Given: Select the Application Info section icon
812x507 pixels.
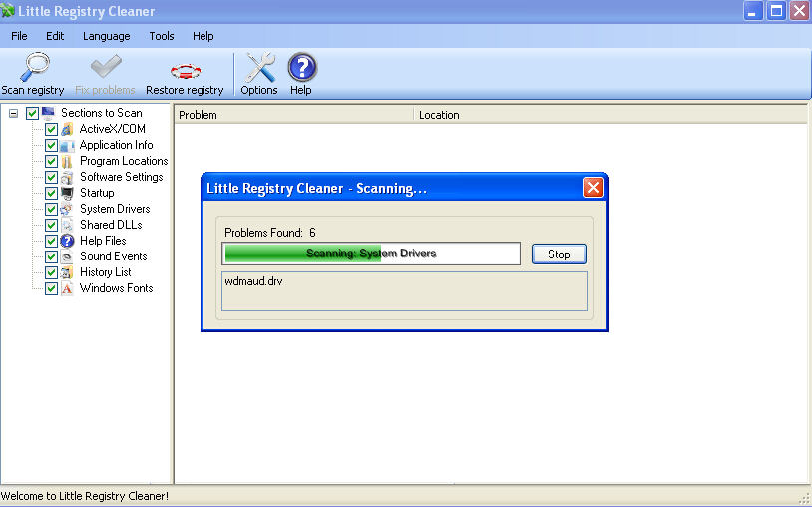Looking at the screenshot, I should [x=67, y=145].
